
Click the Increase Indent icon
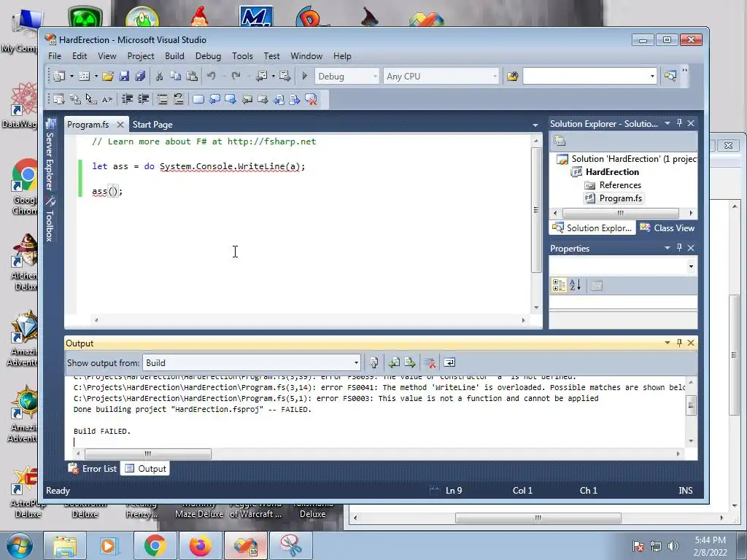[144, 99]
